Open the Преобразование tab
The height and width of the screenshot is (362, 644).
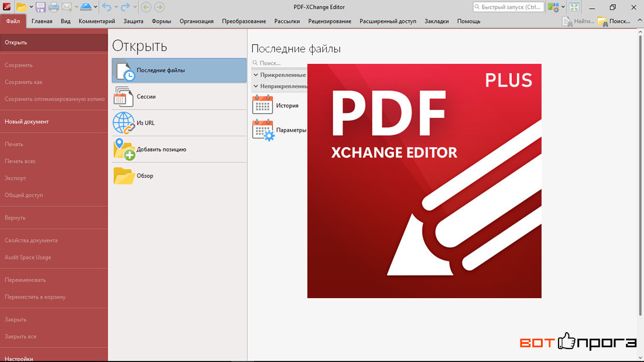(244, 21)
